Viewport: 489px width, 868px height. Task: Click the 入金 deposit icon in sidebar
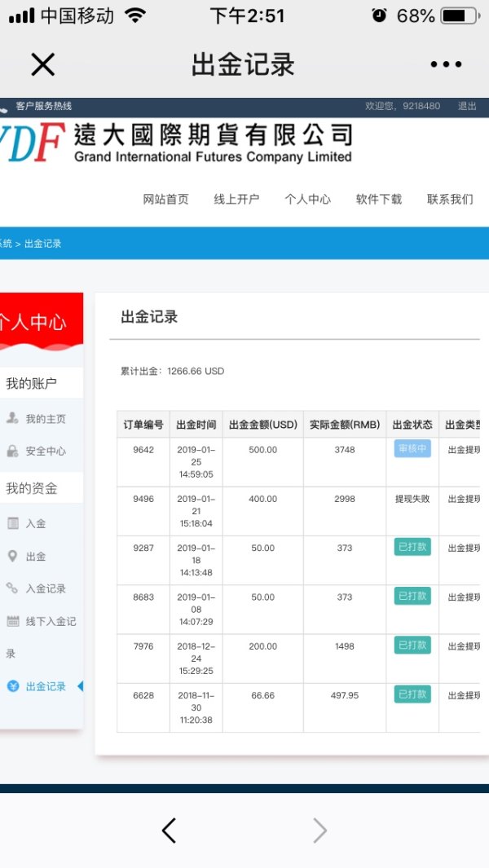click(12, 523)
